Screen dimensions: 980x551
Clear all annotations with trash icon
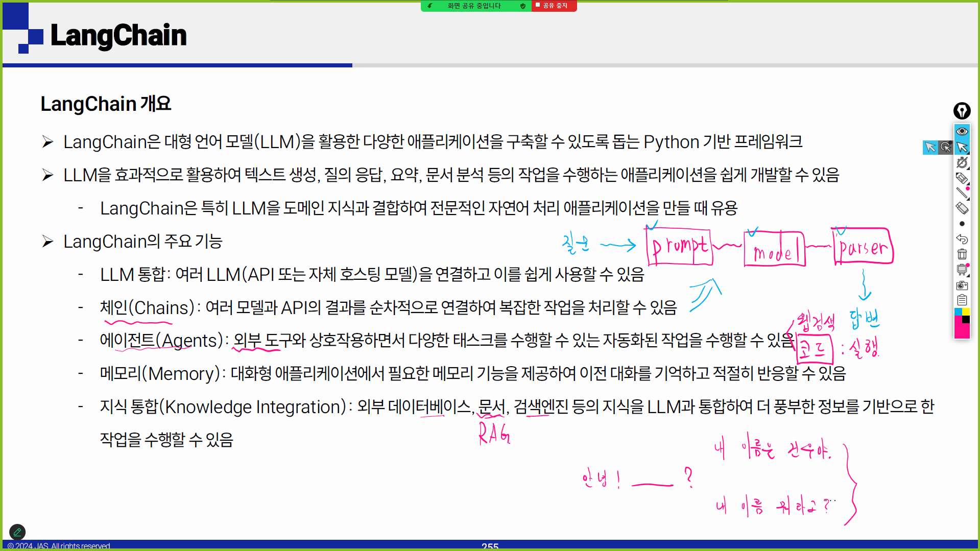pos(962,254)
